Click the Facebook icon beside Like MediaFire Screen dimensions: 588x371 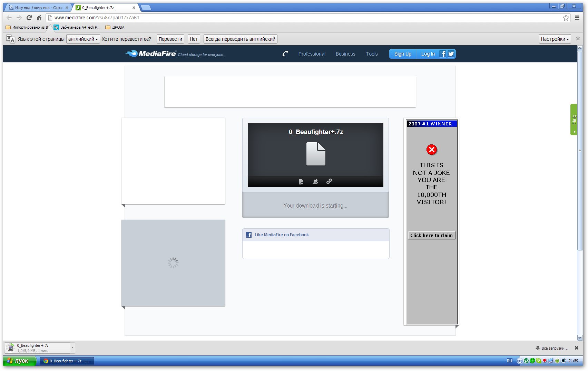(x=249, y=235)
